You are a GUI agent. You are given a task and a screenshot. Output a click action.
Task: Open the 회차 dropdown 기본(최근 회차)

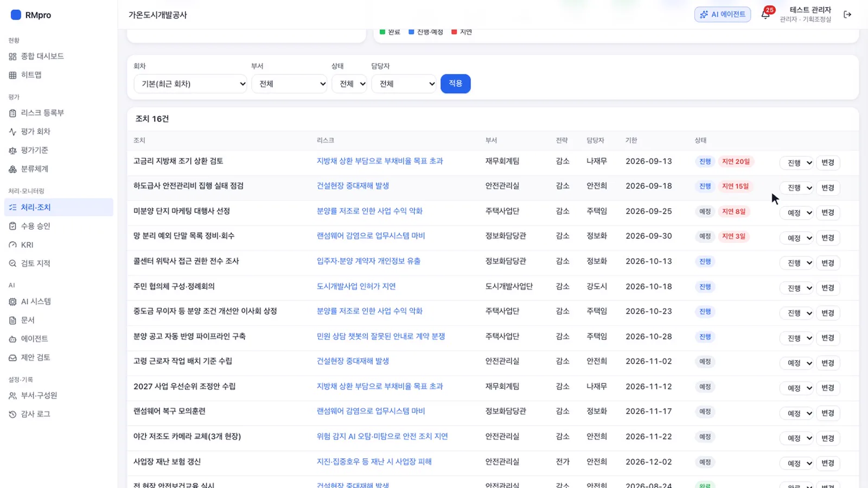pyautogui.click(x=190, y=84)
